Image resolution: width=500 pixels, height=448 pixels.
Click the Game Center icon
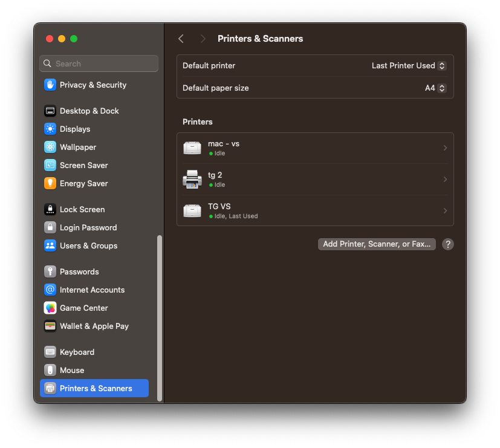coord(50,308)
